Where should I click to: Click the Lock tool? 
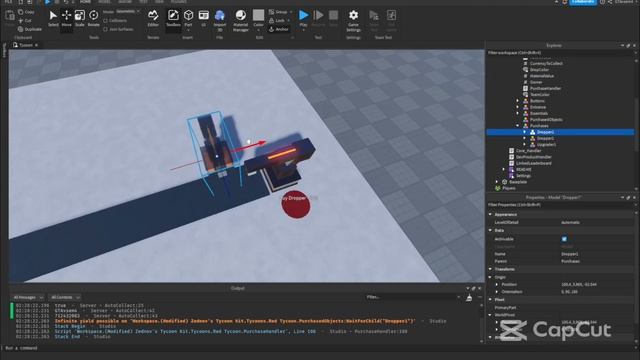point(277,20)
